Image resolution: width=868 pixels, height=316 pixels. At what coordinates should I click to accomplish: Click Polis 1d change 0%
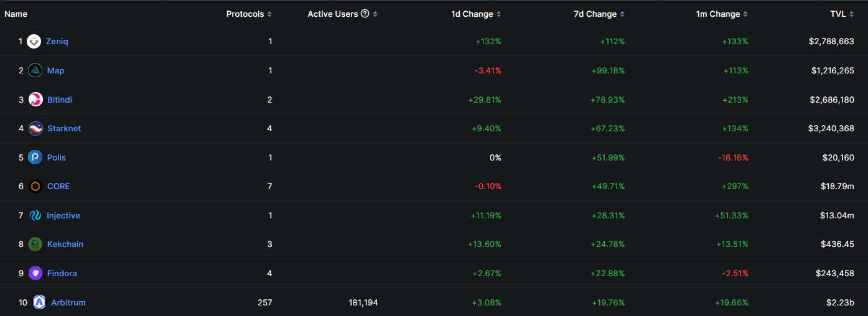495,157
